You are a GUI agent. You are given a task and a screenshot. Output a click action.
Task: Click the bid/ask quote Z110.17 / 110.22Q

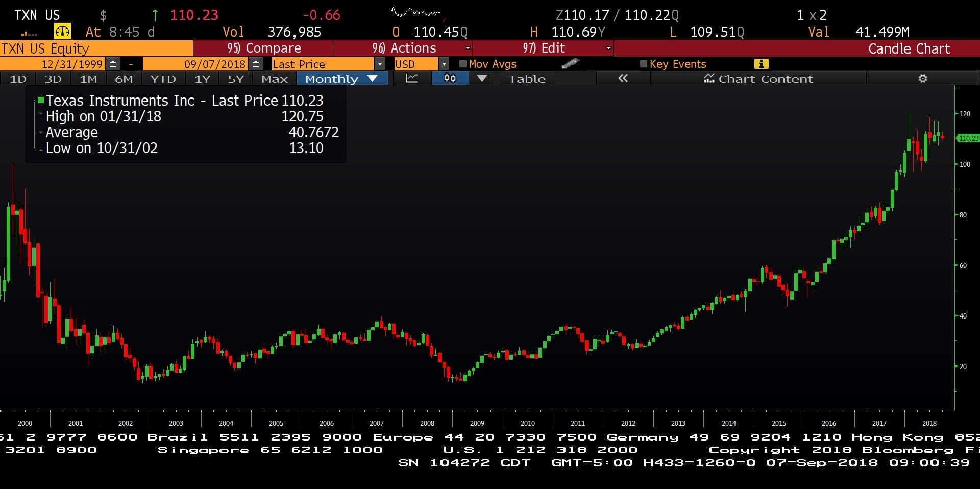click(x=617, y=15)
